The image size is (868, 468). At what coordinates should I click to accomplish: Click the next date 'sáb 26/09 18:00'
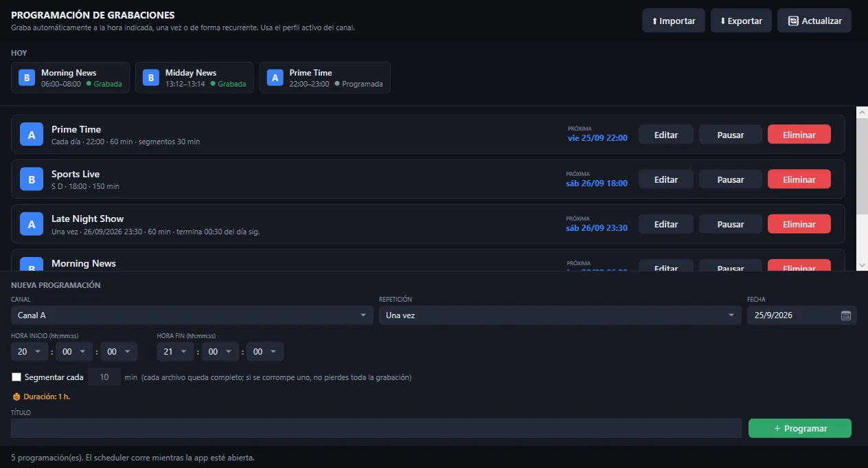pyautogui.click(x=597, y=183)
